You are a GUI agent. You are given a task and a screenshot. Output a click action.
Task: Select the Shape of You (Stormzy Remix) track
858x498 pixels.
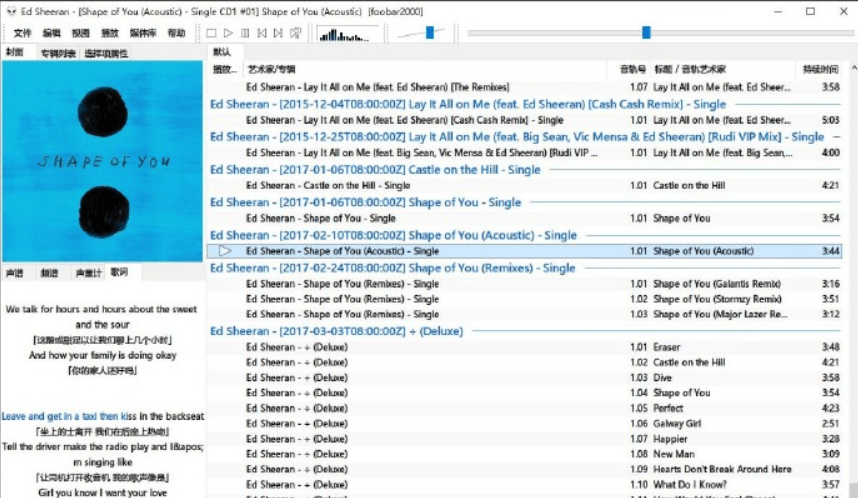pos(525,299)
